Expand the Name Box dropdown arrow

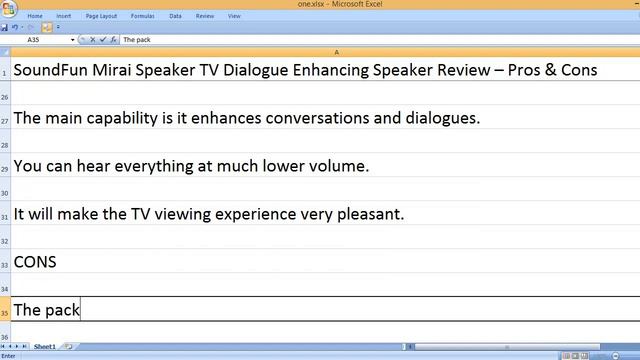click(73, 40)
